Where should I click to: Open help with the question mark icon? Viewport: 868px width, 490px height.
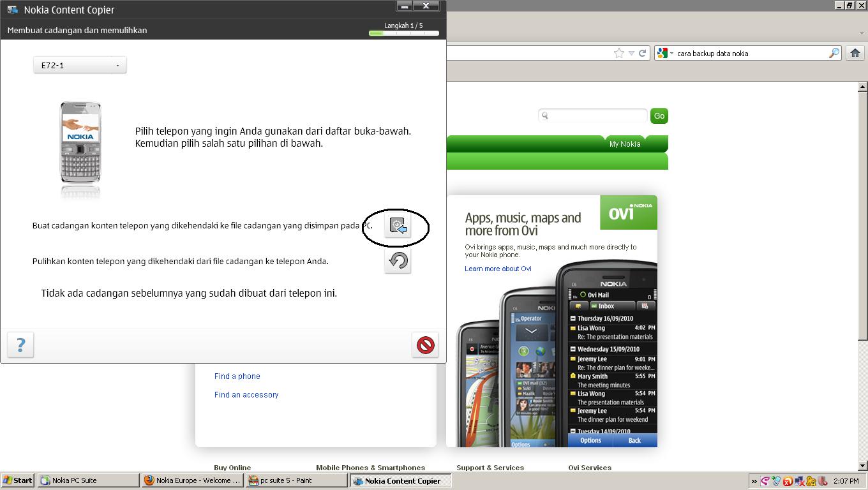(20, 345)
